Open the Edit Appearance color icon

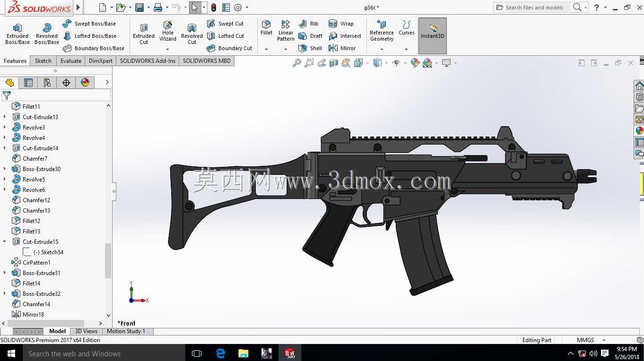[x=415, y=63]
